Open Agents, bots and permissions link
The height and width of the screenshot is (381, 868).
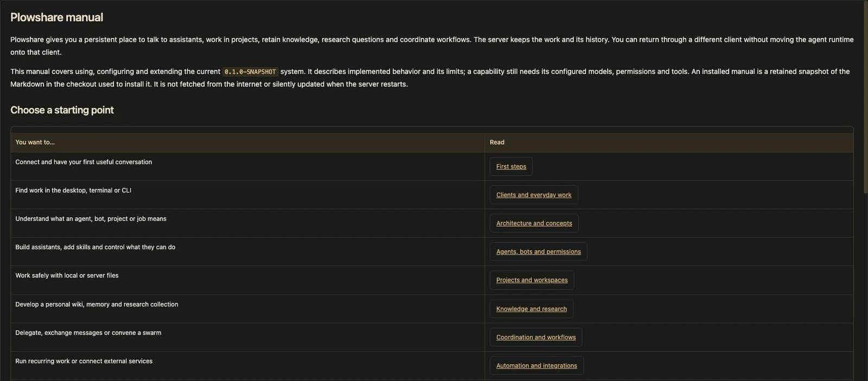pyautogui.click(x=538, y=252)
